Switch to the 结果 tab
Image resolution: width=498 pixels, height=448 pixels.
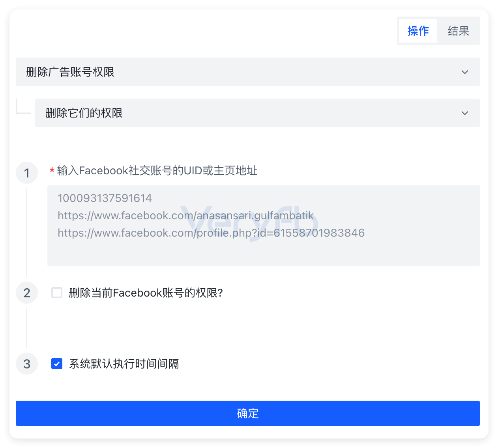[x=458, y=31]
